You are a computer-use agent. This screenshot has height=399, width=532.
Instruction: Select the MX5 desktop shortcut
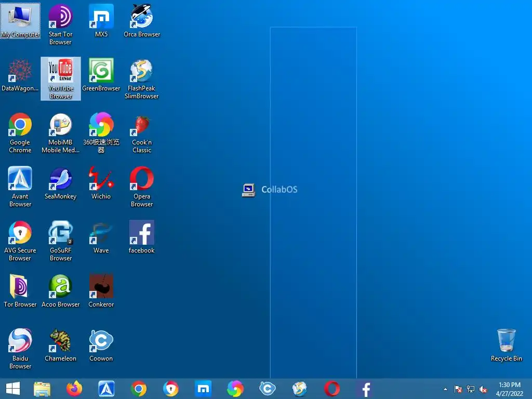click(x=101, y=21)
